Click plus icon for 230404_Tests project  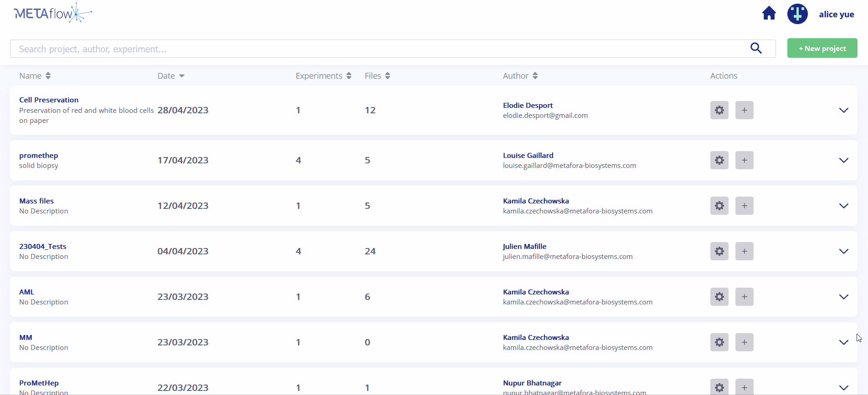tap(744, 251)
